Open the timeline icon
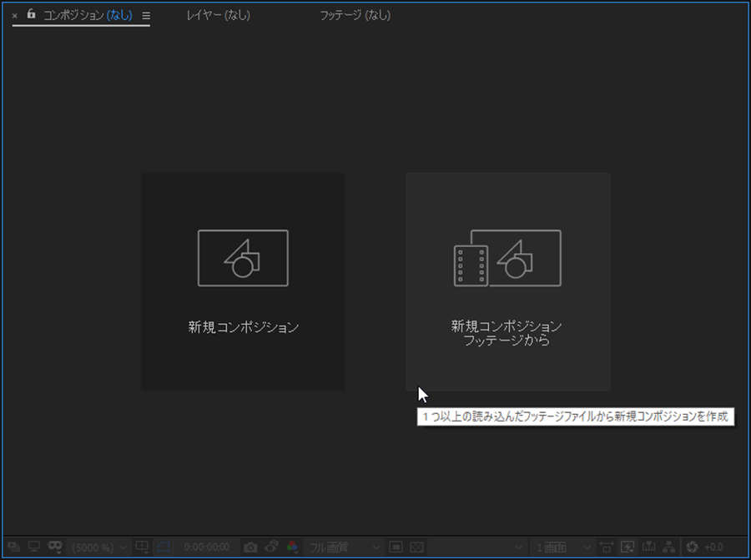751x560 pixels. point(648,547)
